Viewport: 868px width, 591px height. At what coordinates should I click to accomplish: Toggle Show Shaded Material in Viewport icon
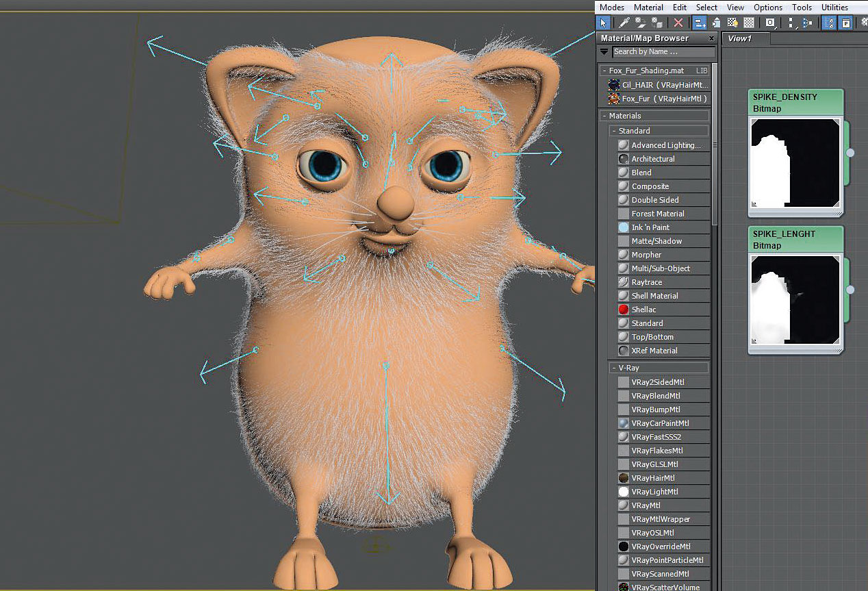(x=733, y=23)
